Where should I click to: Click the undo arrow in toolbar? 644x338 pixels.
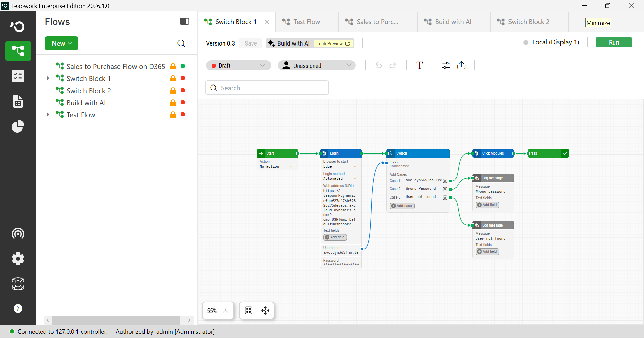coord(379,65)
